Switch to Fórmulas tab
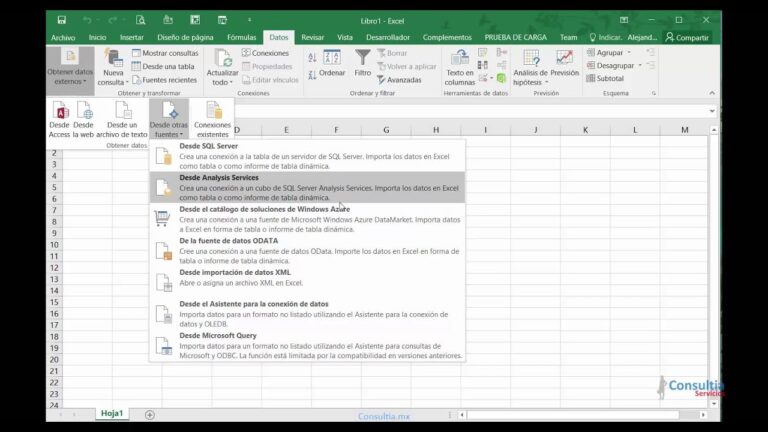The image size is (768, 432). tap(241, 37)
